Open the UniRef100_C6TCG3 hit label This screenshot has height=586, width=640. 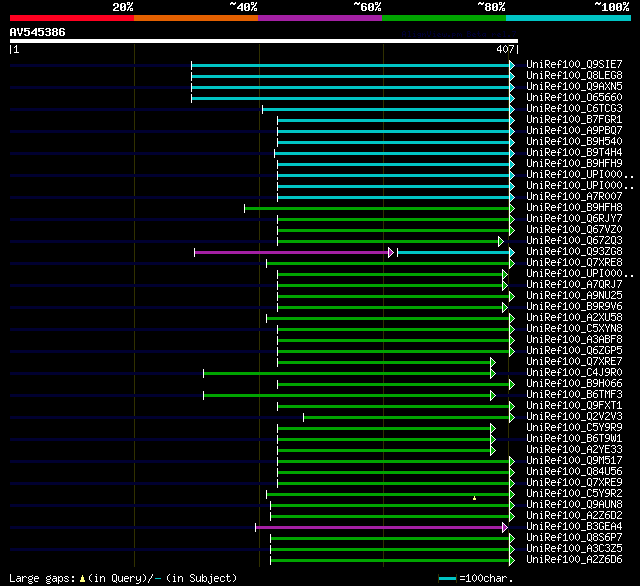pos(574,109)
